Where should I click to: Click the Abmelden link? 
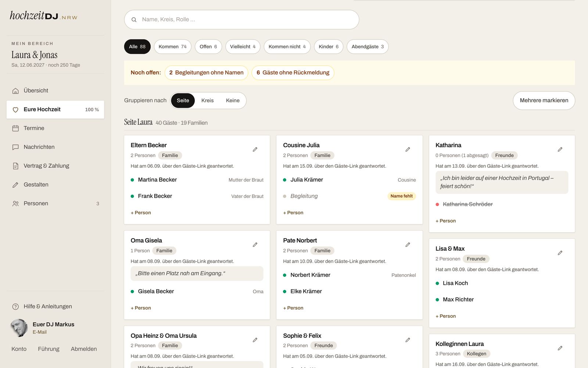(84, 349)
